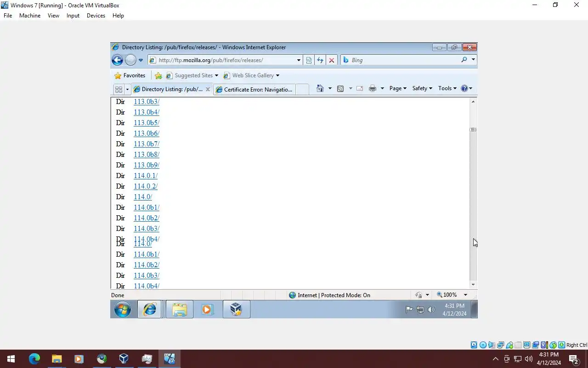Click the scrollbar down arrow
The height and width of the screenshot is (368, 588).
tap(473, 285)
